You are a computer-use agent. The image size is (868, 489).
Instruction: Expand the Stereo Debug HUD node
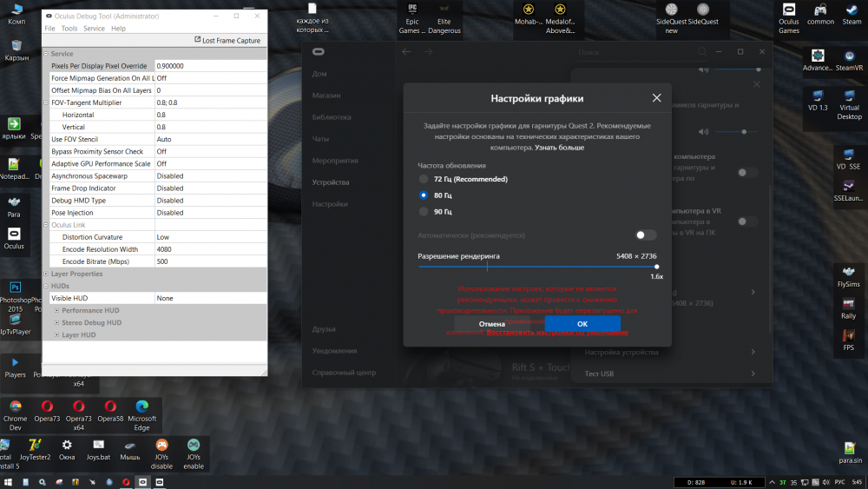coord(56,322)
